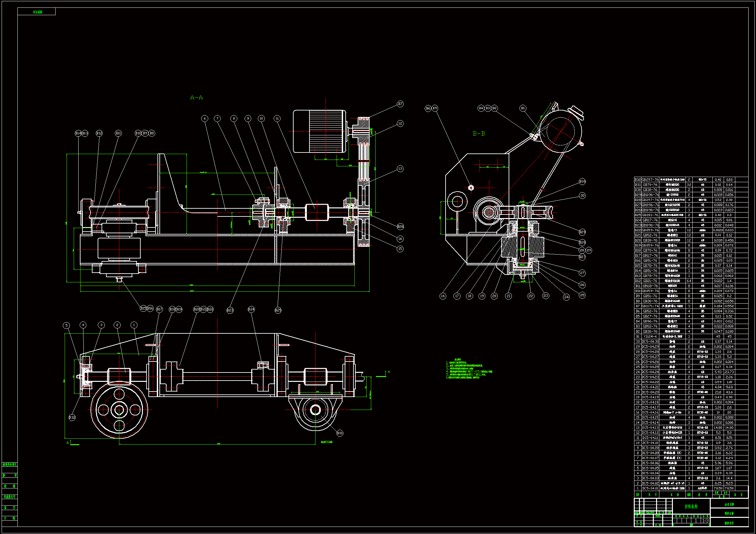756x534 pixels.
Task: Click balloon B31 below the bearing housing
Action: tap(340, 433)
